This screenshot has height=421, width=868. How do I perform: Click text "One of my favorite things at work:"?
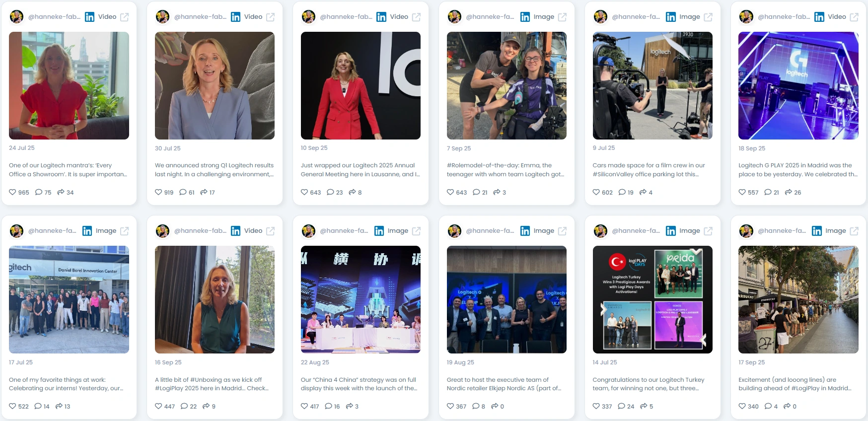57,380
